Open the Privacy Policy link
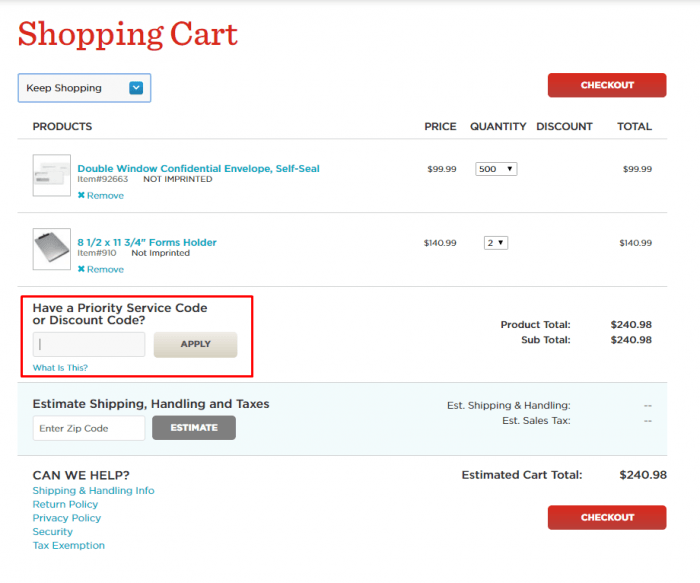Viewport: 700px width, 583px height. point(67,518)
